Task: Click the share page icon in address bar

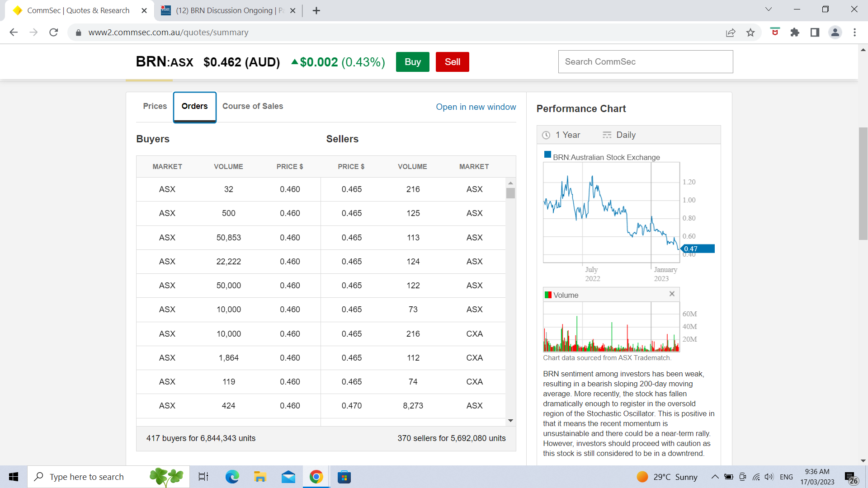Action: point(731,33)
